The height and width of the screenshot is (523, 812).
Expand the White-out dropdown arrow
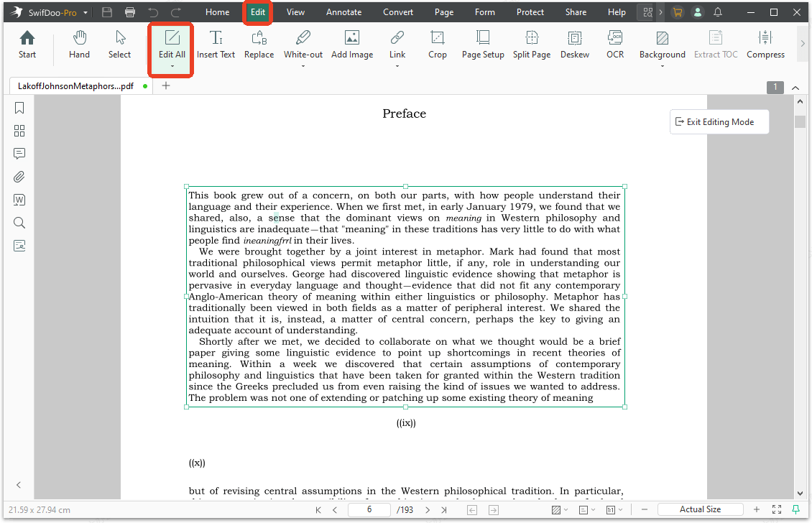click(303, 66)
